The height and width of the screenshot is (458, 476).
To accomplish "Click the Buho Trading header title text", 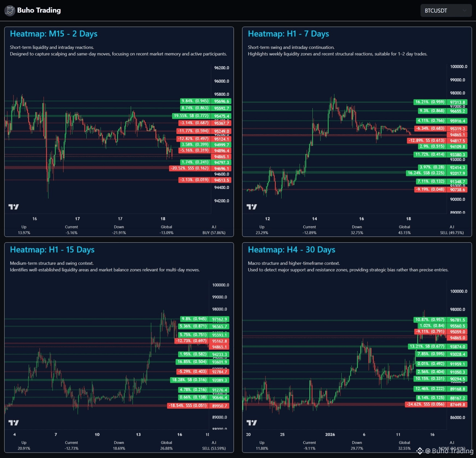I will coord(39,10).
